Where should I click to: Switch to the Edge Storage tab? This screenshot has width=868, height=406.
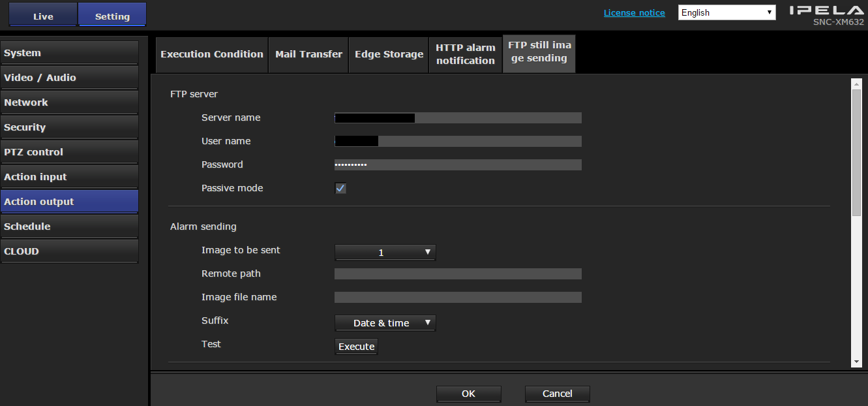(389, 54)
